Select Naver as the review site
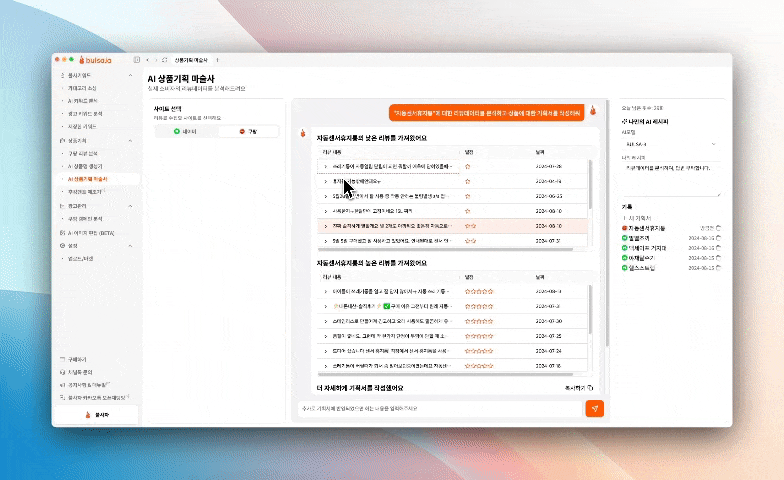This screenshot has width=784, height=480. [186, 132]
